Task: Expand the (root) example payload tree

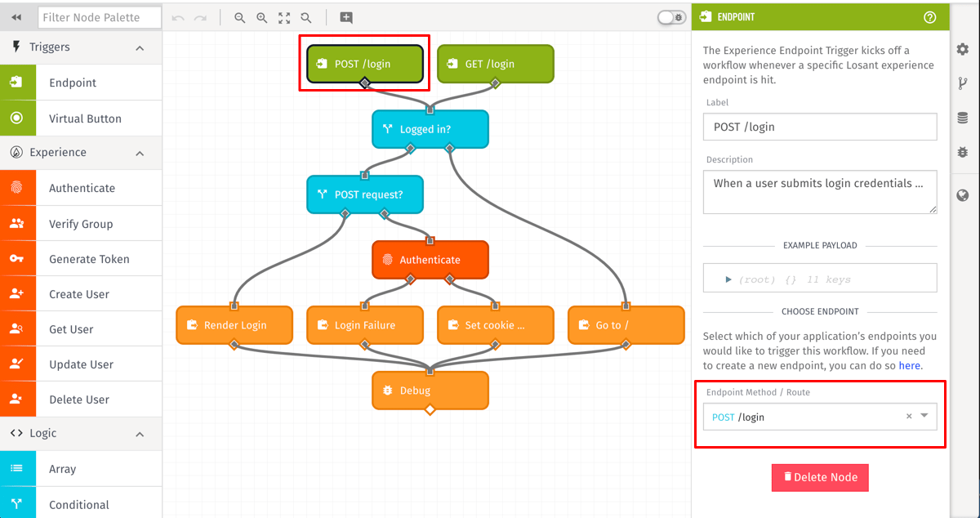Action: point(728,279)
